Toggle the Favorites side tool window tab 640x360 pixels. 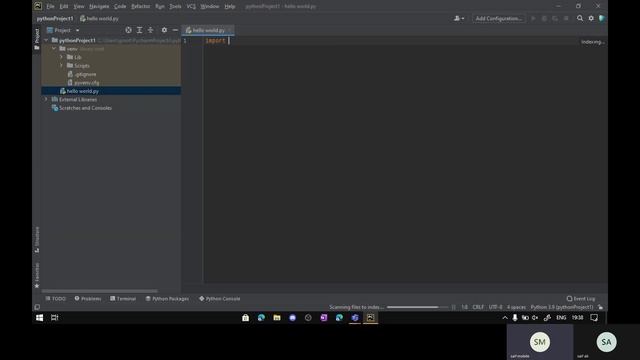click(x=37, y=275)
